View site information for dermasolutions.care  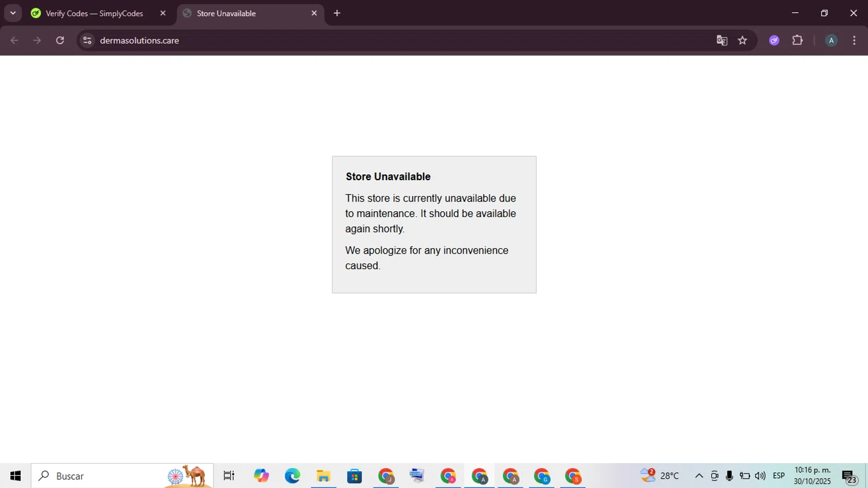[87, 41]
